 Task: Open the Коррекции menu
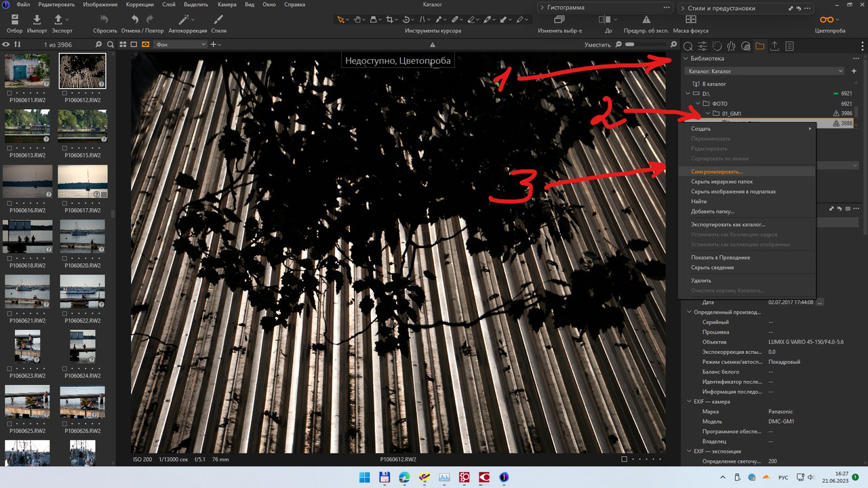tap(138, 5)
